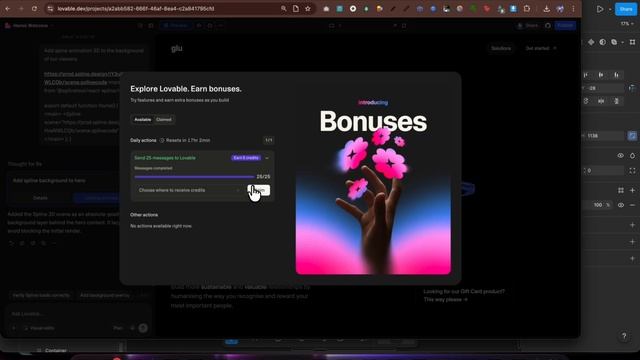Go back in the browser
Screen dimensions: 640x360
pos(8,9)
